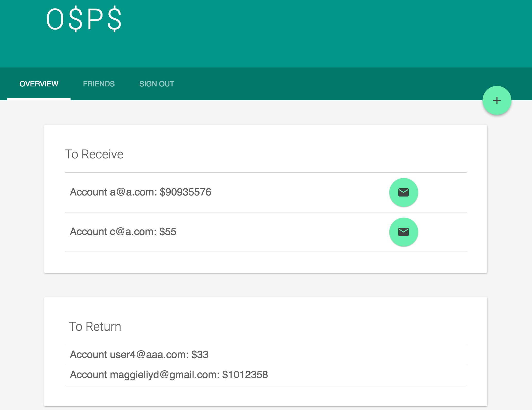Send reminder email to c@a.com account

(403, 232)
